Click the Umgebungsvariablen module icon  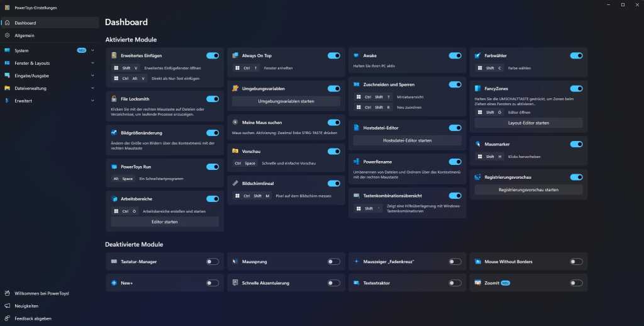[x=235, y=88]
